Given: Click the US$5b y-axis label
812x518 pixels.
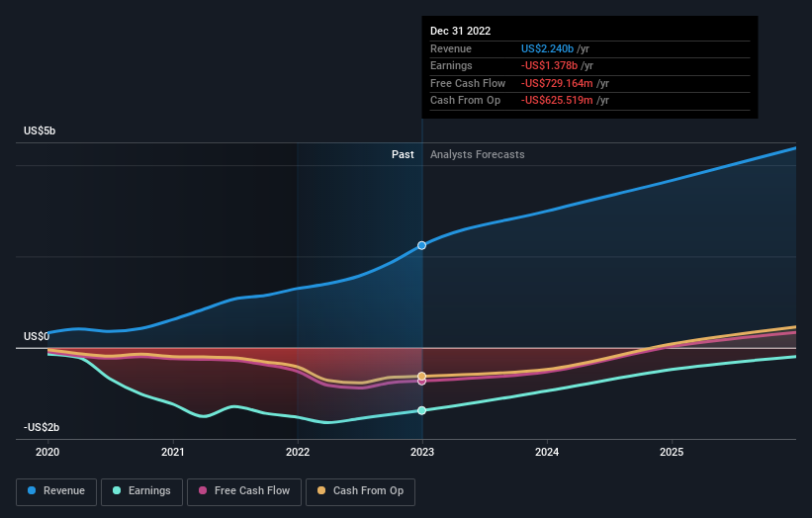Looking at the screenshot, I should (x=40, y=130).
